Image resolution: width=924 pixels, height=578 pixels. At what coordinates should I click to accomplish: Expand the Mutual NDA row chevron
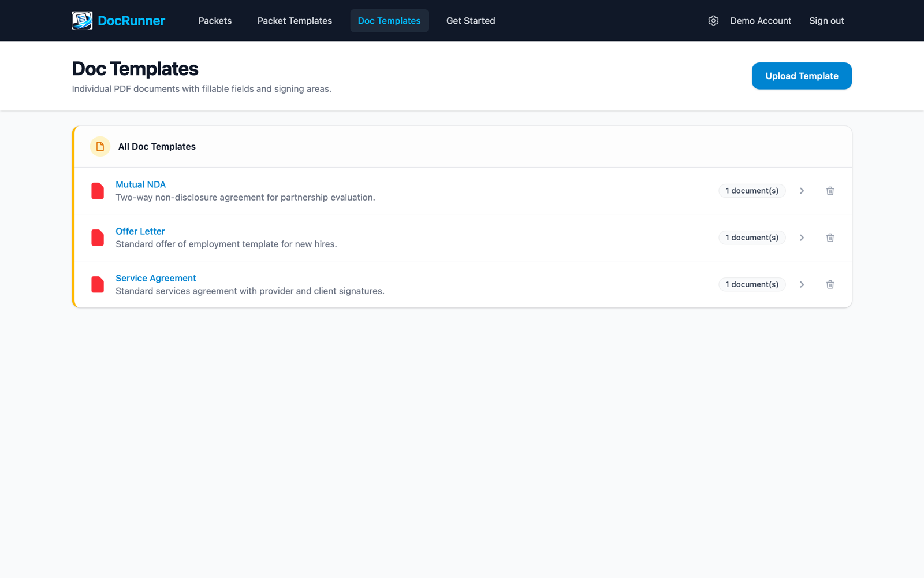pyautogui.click(x=802, y=191)
